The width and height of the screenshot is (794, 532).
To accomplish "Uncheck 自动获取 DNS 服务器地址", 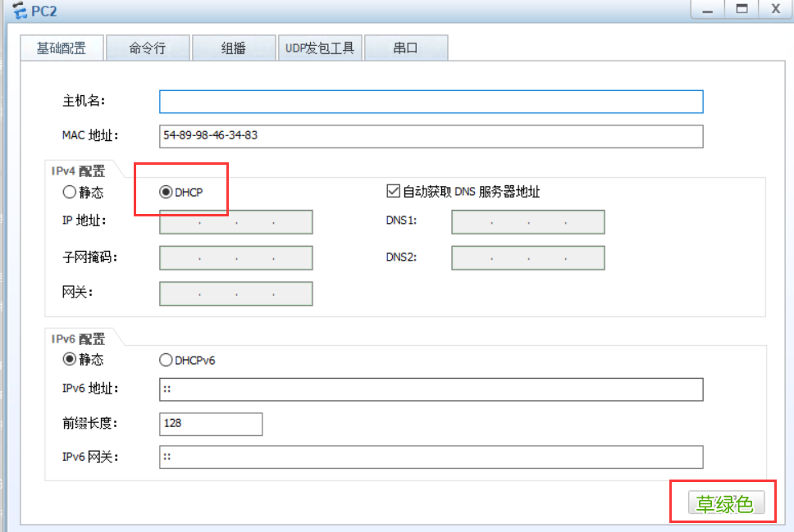I will coord(392,190).
